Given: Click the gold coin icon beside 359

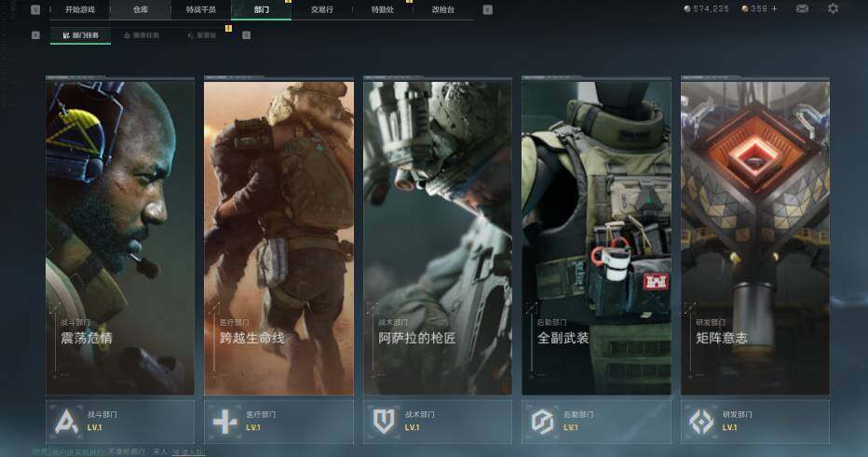Looking at the screenshot, I should point(744,9).
